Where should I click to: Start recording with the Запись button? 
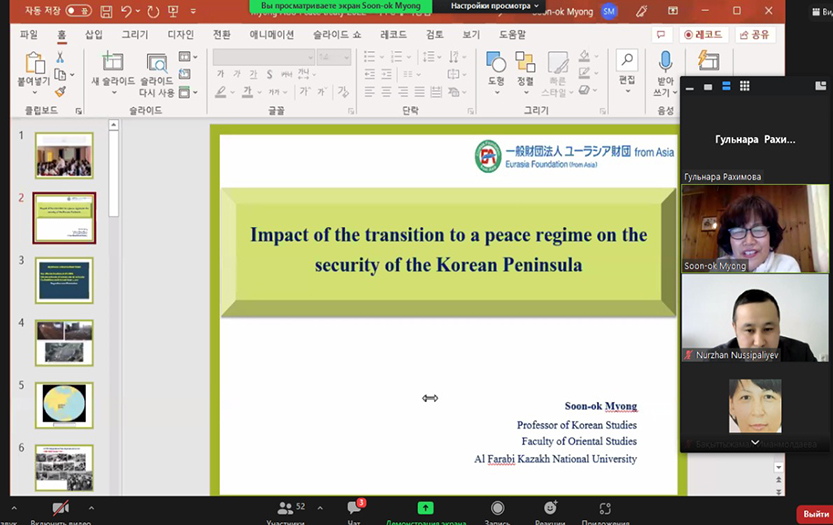tap(497, 510)
